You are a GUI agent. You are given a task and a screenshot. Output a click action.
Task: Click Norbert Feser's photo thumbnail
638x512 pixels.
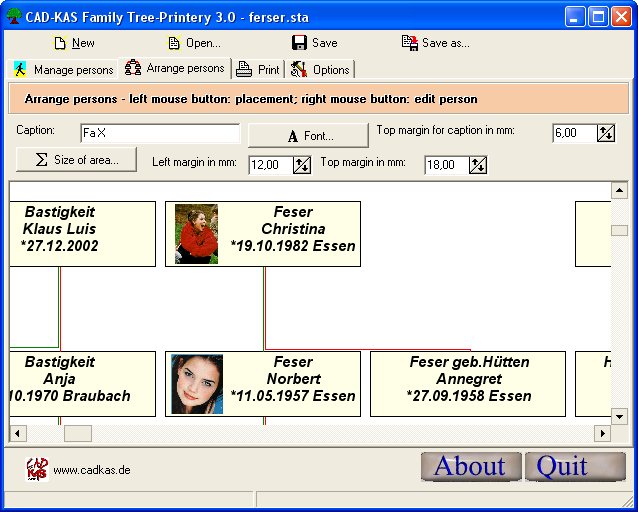coord(196,384)
